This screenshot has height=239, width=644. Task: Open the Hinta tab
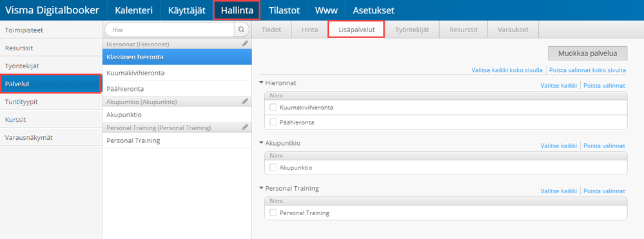click(x=309, y=30)
